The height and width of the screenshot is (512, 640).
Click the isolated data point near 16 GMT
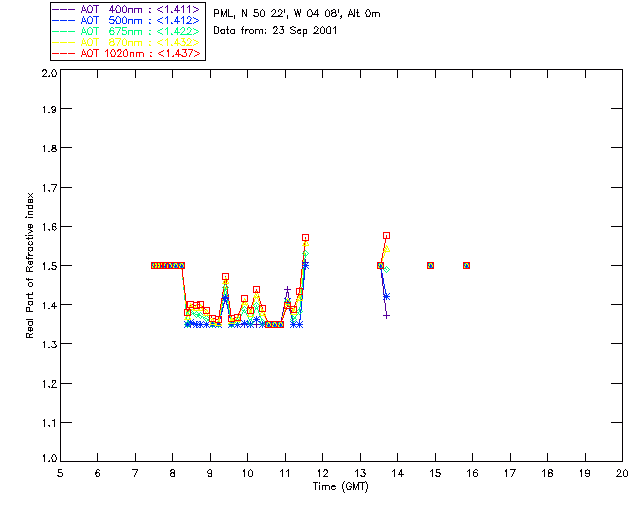(467, 265)
